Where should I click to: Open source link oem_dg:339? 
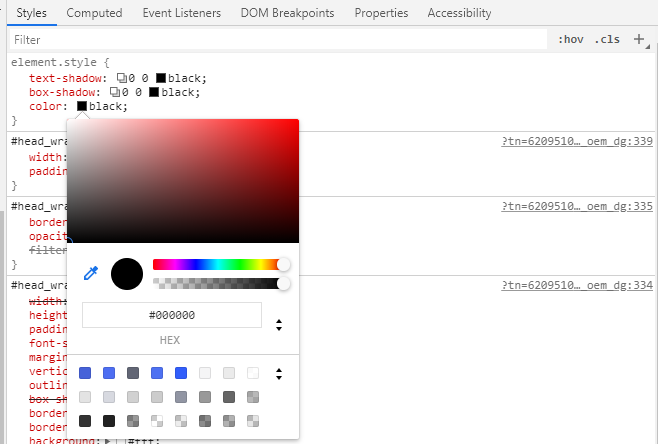[x=577, y=141]
